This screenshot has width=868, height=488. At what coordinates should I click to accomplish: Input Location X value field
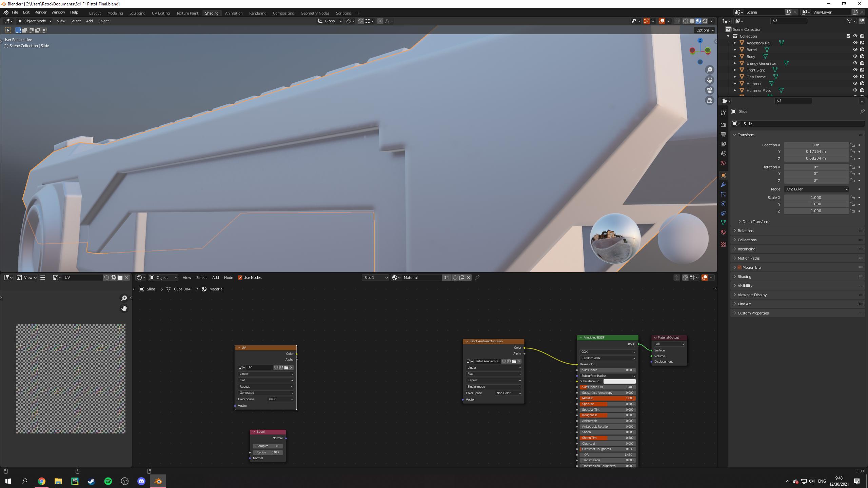click(x=815, y=145)
